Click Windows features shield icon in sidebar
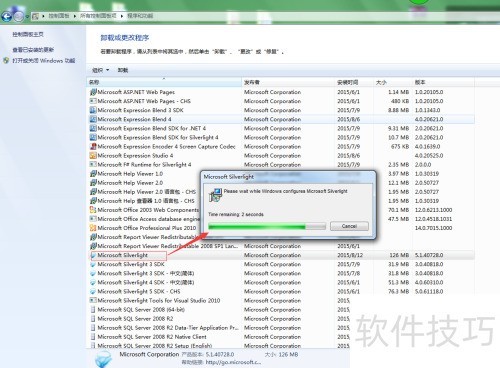The height and width of the screenshot is (368, 500). click(6, 61)
